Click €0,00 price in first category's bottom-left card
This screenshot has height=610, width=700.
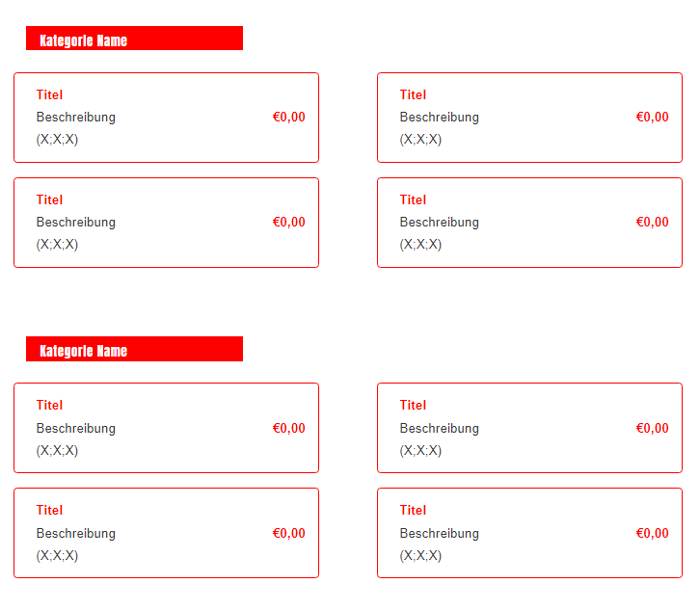(x=289, y=222)
